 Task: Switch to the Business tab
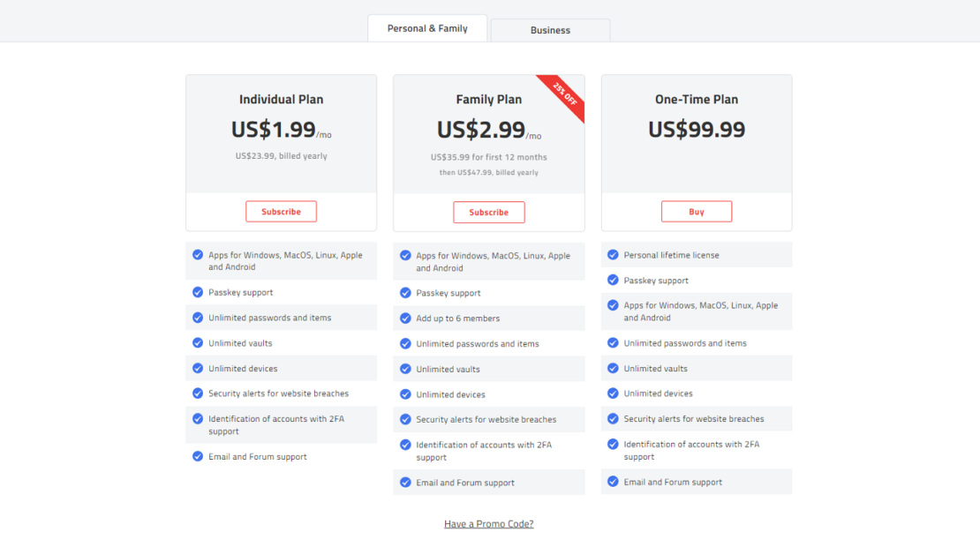pyautogui.click(x=550, y=30)
